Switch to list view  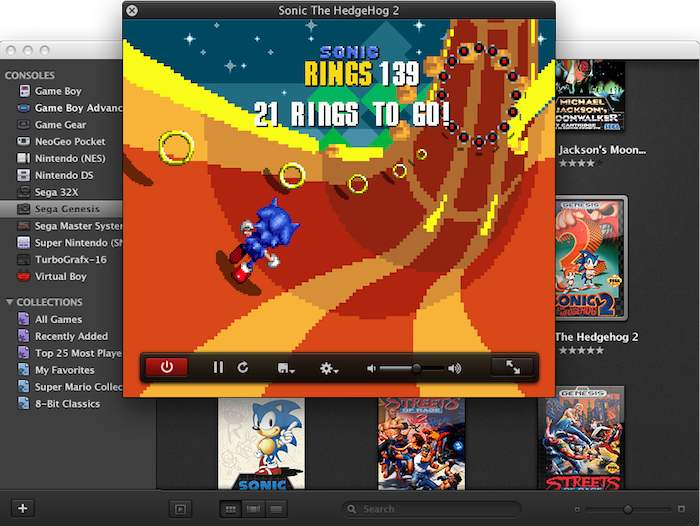[275, 509]
